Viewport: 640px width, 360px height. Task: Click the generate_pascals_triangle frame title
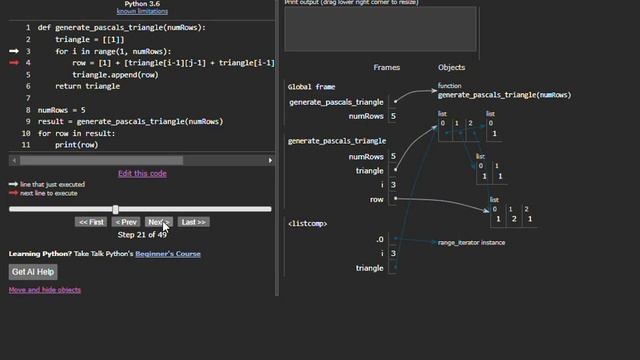click(x=337, y=141)
